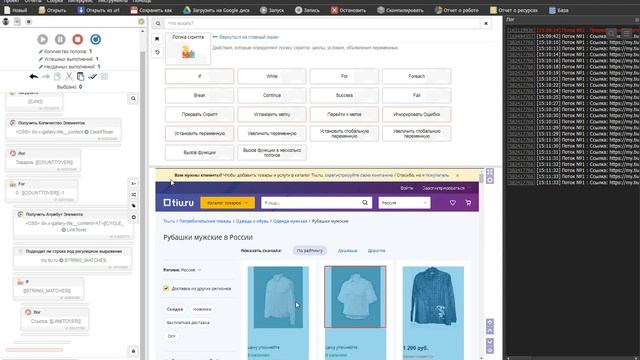Add an If action
The height and width of the screenshot is (360, 640).
pyautogui.click(x=200, y=76)
